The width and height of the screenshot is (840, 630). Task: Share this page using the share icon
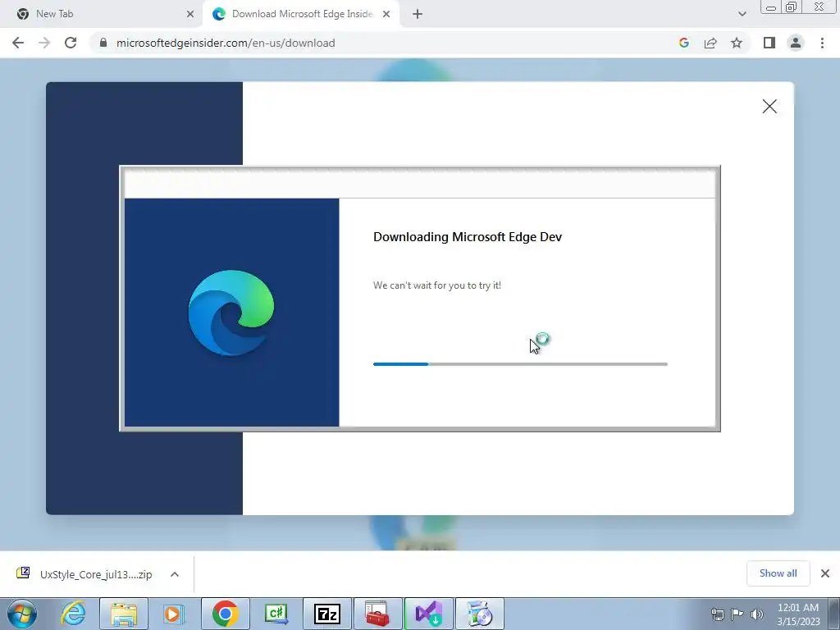[x=710, y=43]
